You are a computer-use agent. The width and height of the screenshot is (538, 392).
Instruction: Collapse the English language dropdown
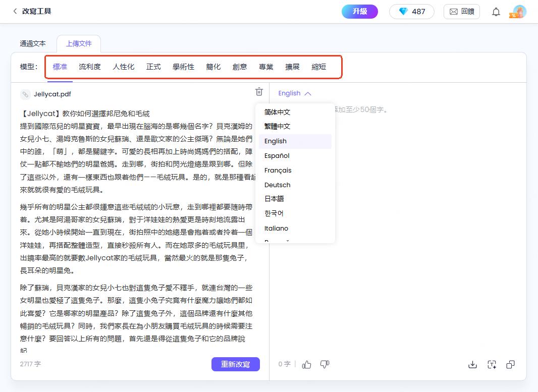tap(294, 93)
